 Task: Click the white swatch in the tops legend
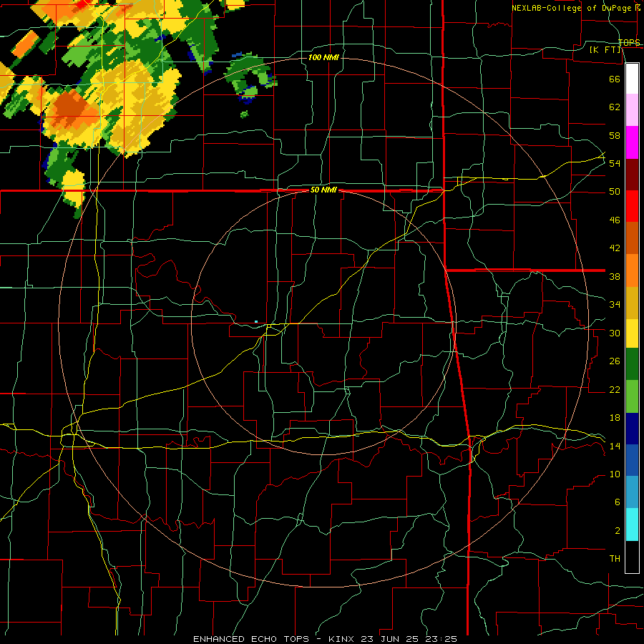632,79
